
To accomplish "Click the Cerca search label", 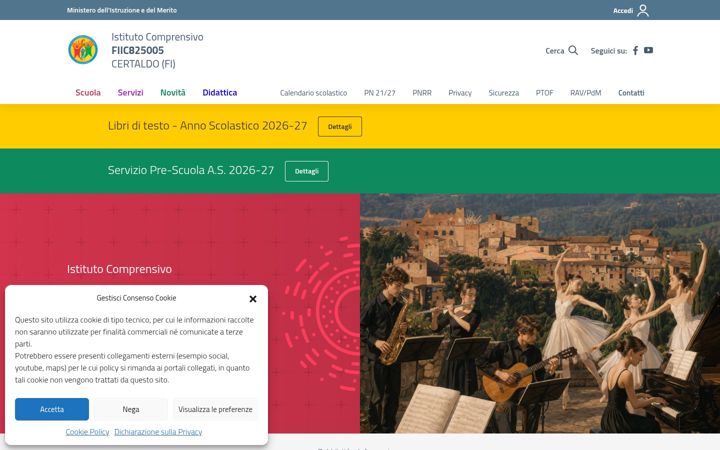I will [555, 51].
